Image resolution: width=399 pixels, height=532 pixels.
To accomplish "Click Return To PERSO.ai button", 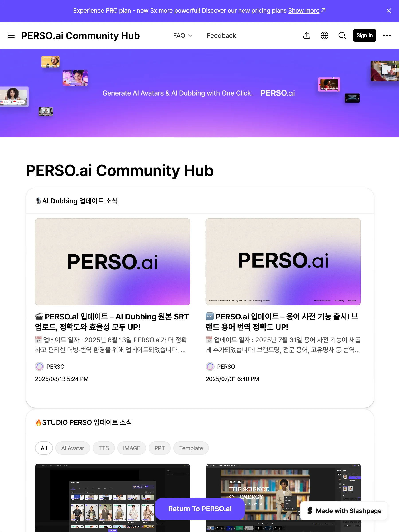I will 200,509.
